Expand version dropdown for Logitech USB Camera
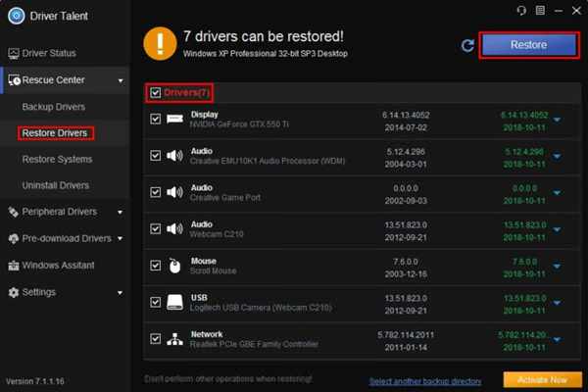Viewport: 588px width, 392px height. [x=557, y=303]
